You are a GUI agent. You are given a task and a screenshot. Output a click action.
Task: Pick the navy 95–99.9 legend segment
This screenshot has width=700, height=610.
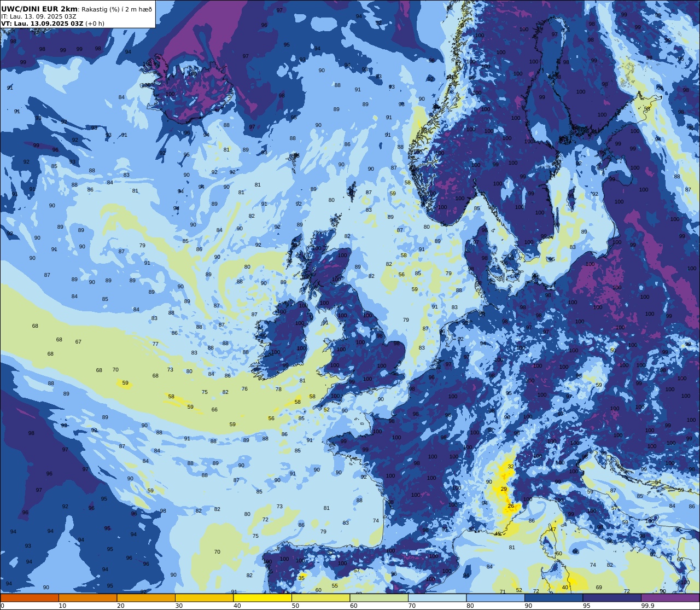tap(612, 598)
